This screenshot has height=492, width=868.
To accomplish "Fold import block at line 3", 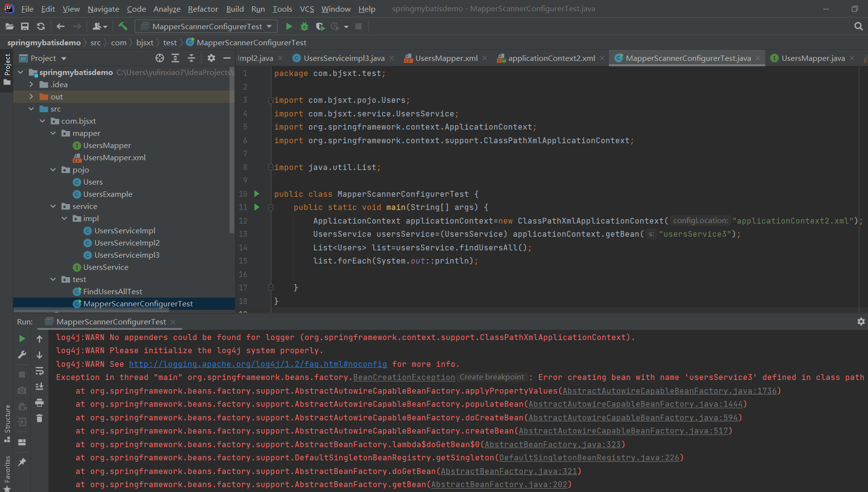I will click(x=271, y=100).
